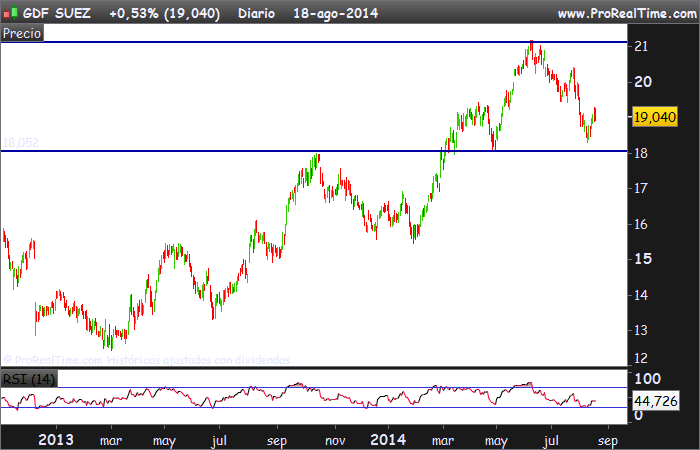
Task: Click the Precio panel label
Action: pos(22,33)
